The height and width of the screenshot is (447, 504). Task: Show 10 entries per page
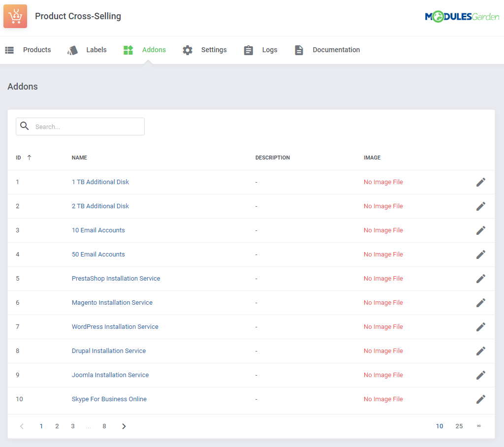pyautogui.click(x=440, y=426)
